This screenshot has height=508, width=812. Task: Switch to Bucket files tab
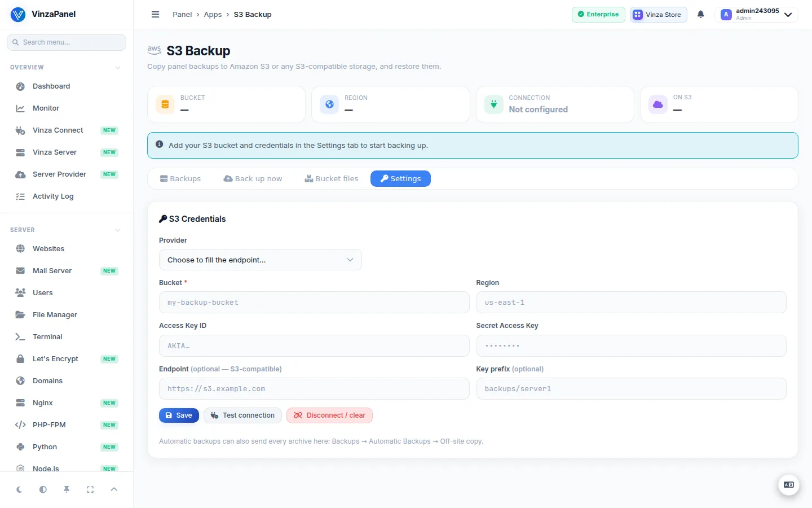coord(332,179)
